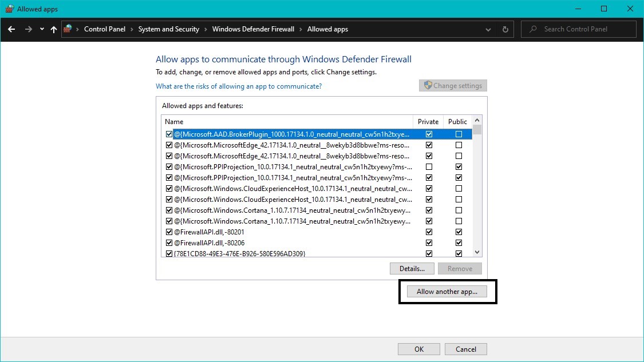Click the allowed apps list scrollbar thumb

coord(477,130)
